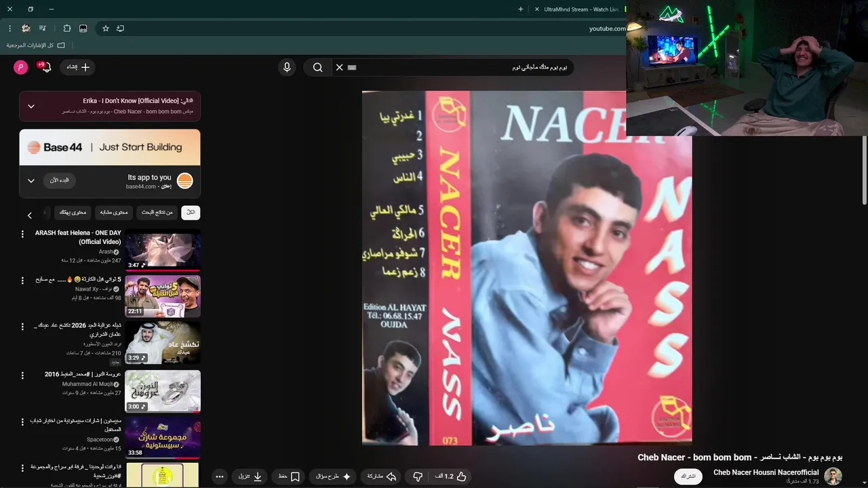Open the Cheb Nacer Housni Nacerofficial channel avatar

point(833,476)
